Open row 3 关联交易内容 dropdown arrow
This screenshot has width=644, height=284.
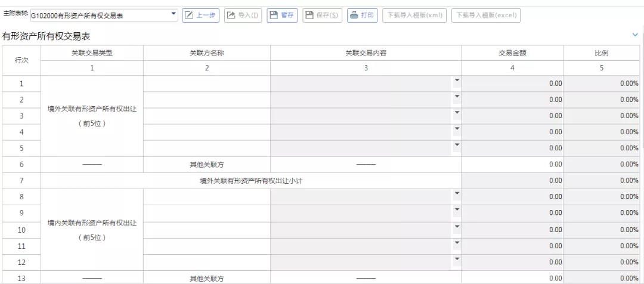(x=457, y=113)
